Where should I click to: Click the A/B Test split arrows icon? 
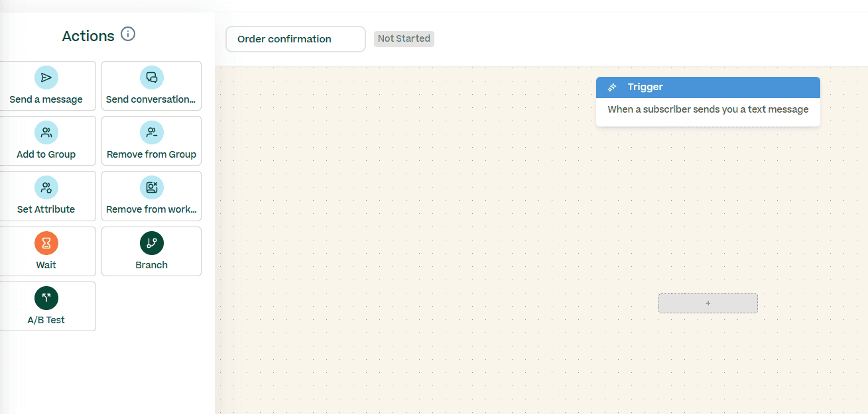coord(46,298)
